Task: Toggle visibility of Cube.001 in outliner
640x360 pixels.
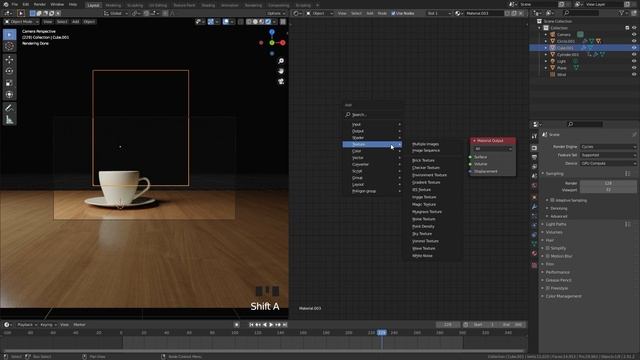Action: pyautogui.click(x=634, y=48)
